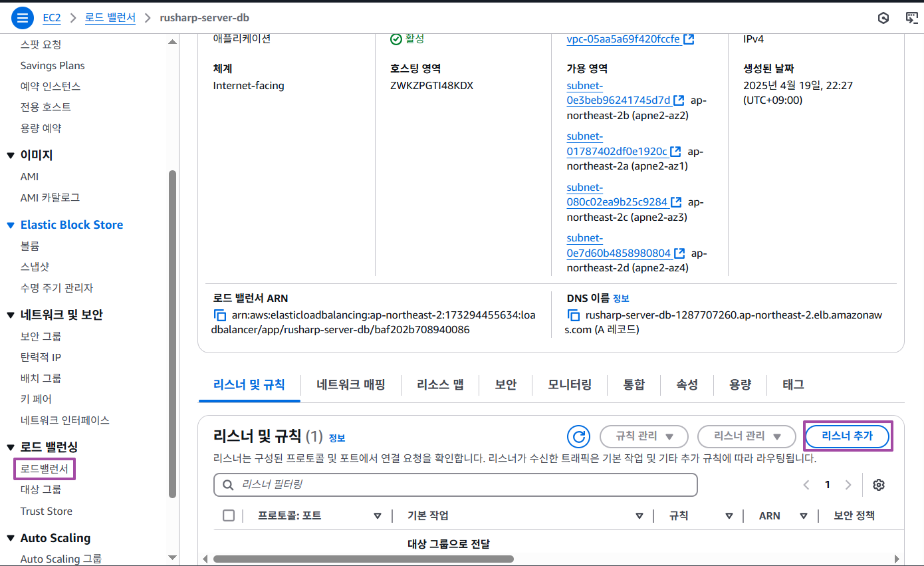Sort by 프로토콜: 포트 column arrow
Screen dimensions: 924x566
[x=378, y=516]
